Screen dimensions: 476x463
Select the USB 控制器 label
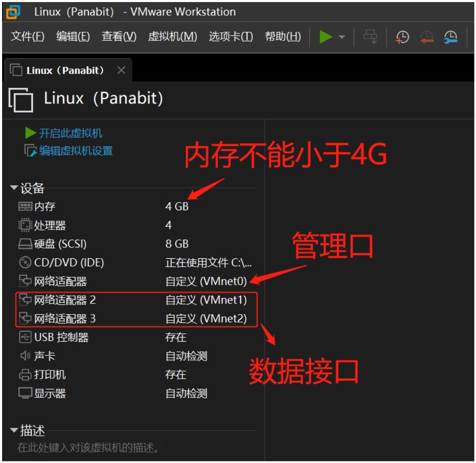pos(61,337)
